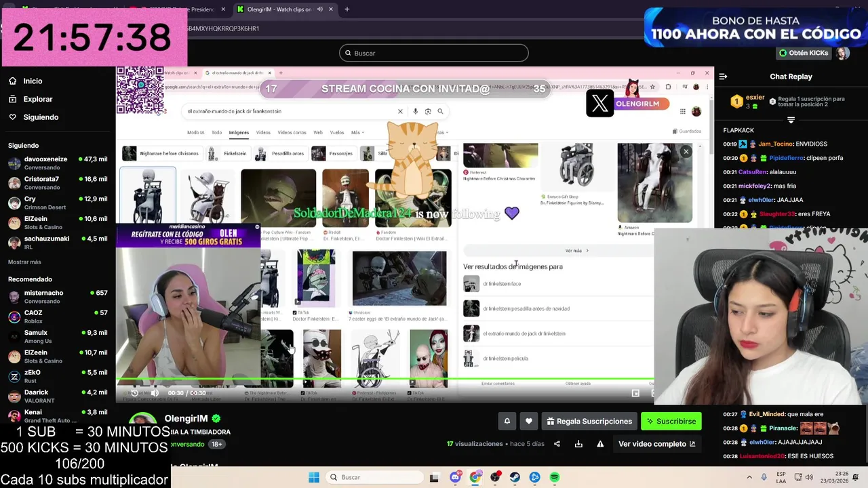Image resolution: width=868 pixels, height=488 pixels.
Task: Follow the channel with the heart button
Action: click(529, 421)
